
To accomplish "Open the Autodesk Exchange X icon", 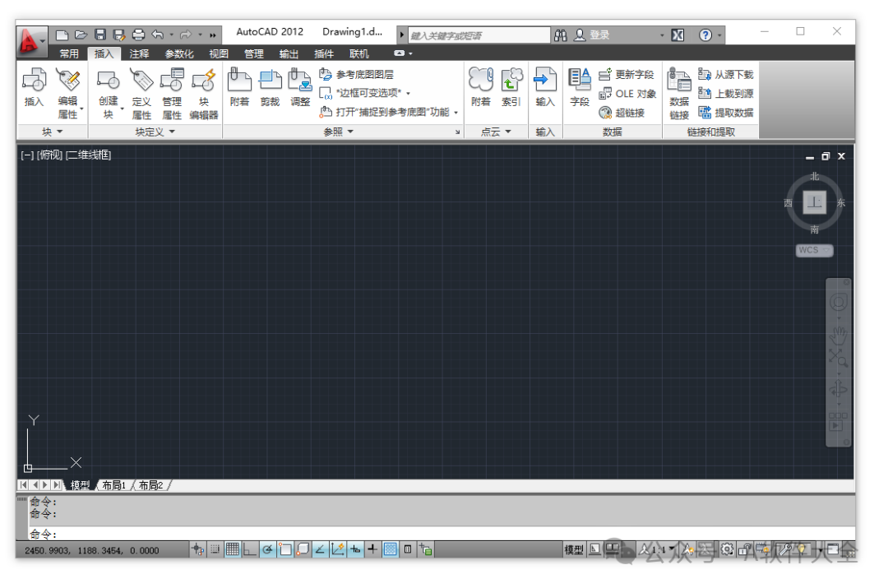I will click(678, 35).
